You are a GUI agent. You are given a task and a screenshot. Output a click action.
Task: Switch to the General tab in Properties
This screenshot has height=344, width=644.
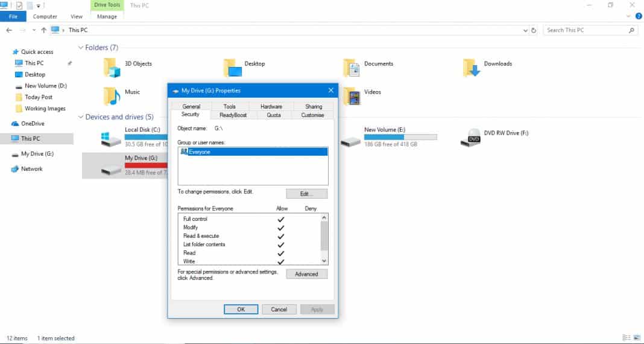tap(191, 106)
